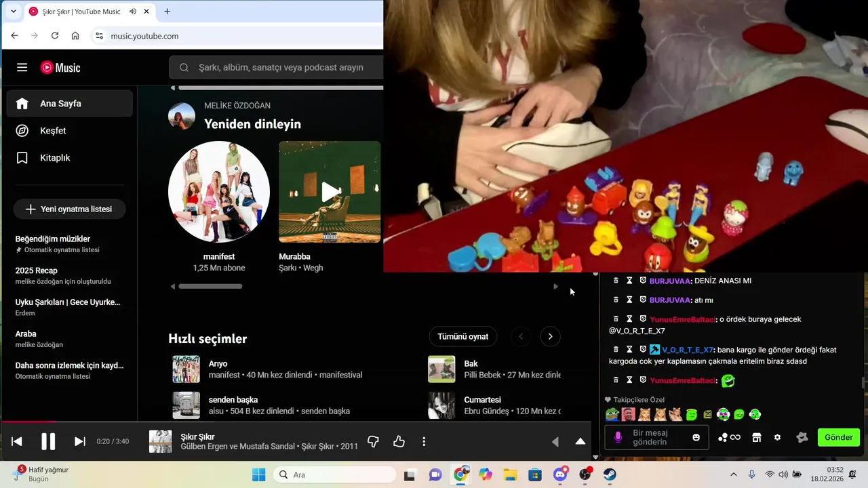The image size is (868, 488).
Task: Dislike the song Şıkır Şıkır
Action: point(373,442)
